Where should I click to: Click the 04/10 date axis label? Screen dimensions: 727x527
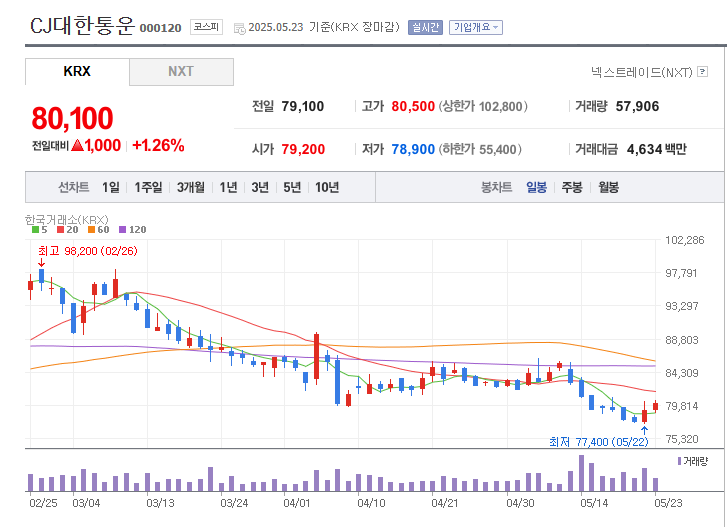click(371, 503)
